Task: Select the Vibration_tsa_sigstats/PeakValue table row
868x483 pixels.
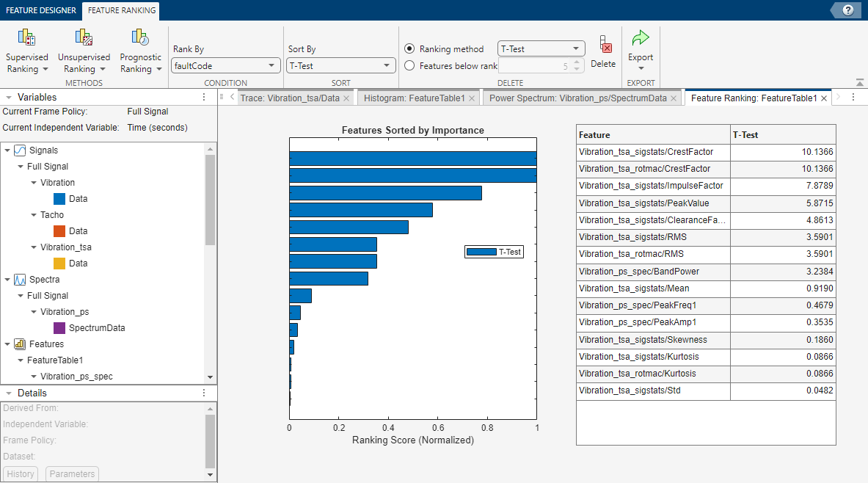Action: coord(653,203)
